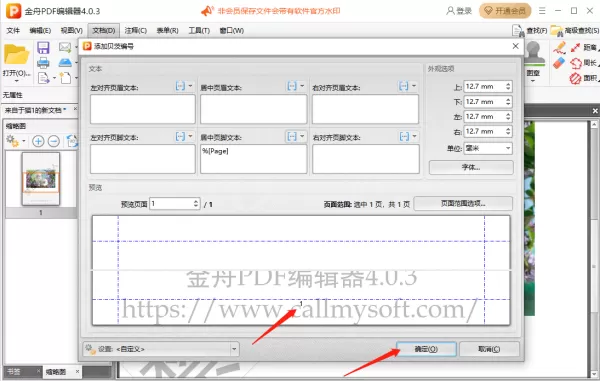Image resolution: width=600 pixels, height=381 pixels.
Task: Expand the 右对齐页脚文本 macro dropdown arrow
Action: (414, 136)
